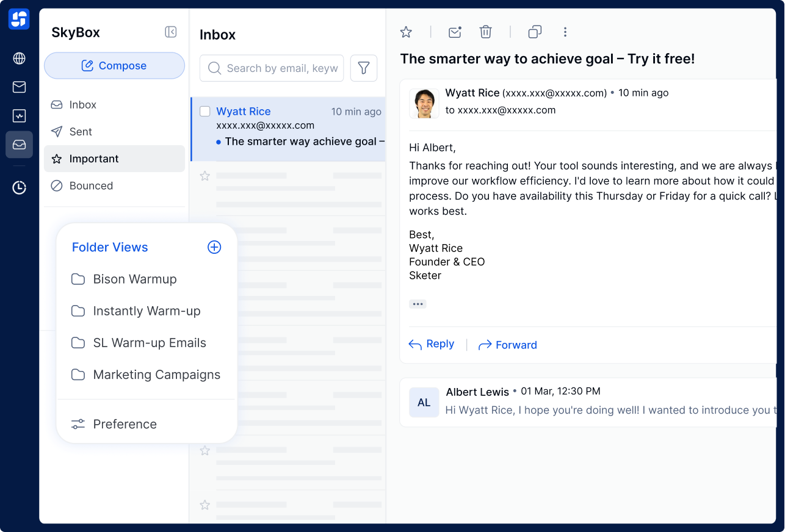Tick the checkbox on Wyatt Rice email
This screenshot has height=532, width=785.
click(x=205, y=112)
